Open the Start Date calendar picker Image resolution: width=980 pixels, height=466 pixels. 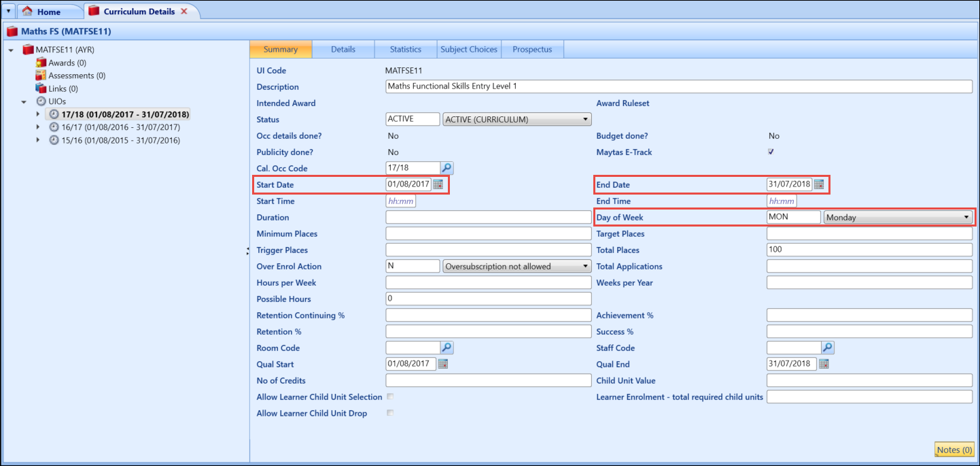[438, 184]
